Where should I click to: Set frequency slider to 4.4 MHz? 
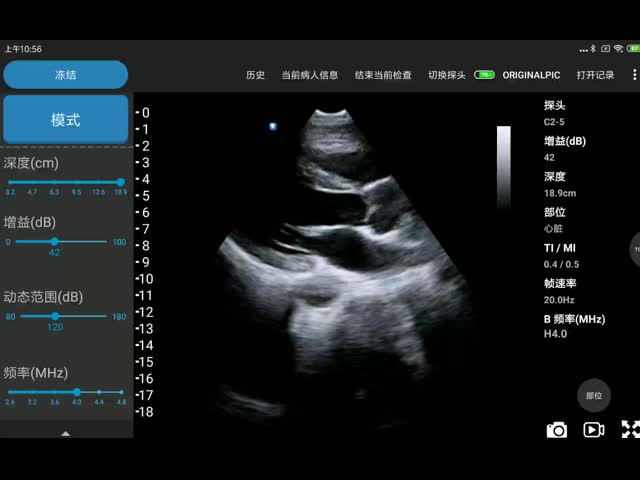click(99, 393)
